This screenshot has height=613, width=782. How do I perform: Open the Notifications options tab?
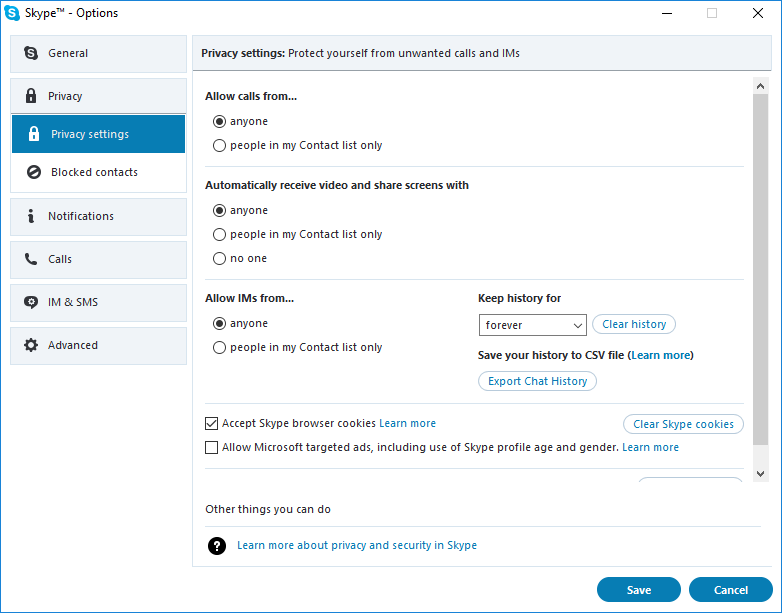click(x=99, y=216)
